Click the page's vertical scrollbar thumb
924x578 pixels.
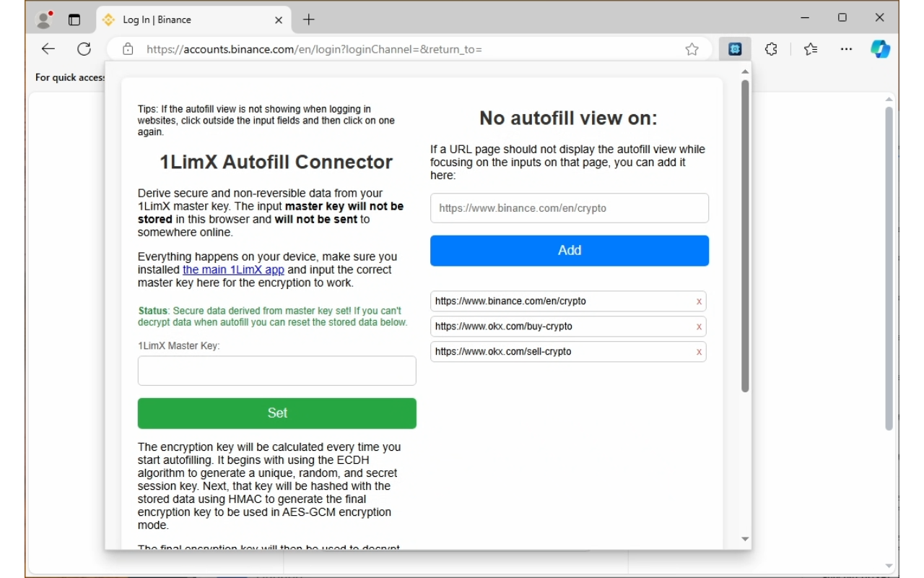coord(889,269)
